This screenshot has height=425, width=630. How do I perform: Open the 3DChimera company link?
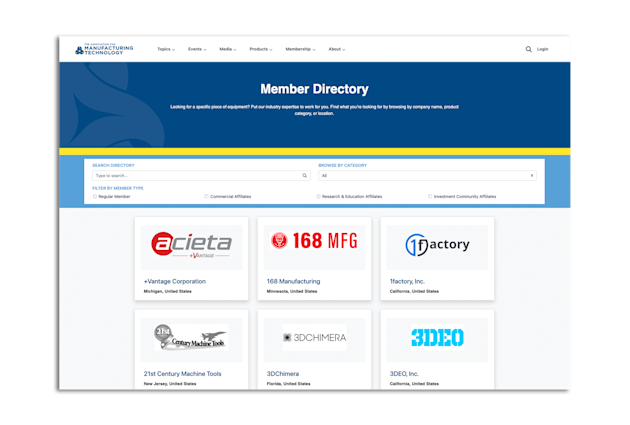pyautogui.click(x=283, y=374)
